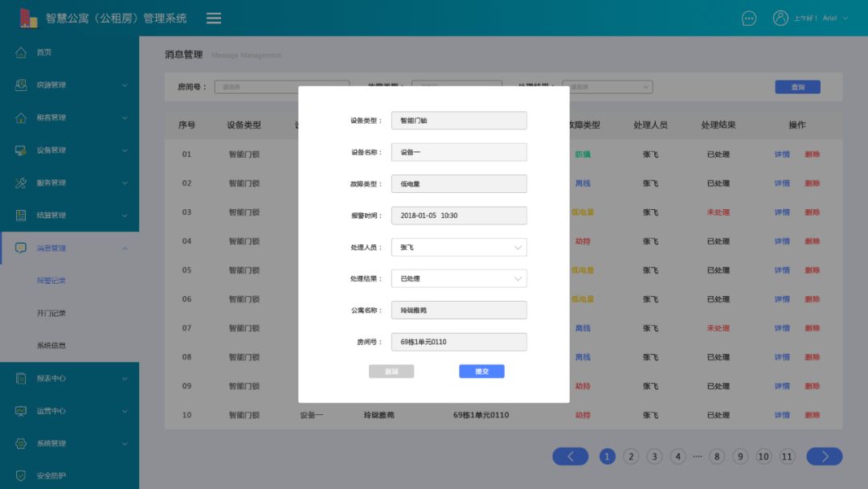Click the 取消 cancel button
Viewport: 868px width, 489px height.
click(x=392, y=371)
